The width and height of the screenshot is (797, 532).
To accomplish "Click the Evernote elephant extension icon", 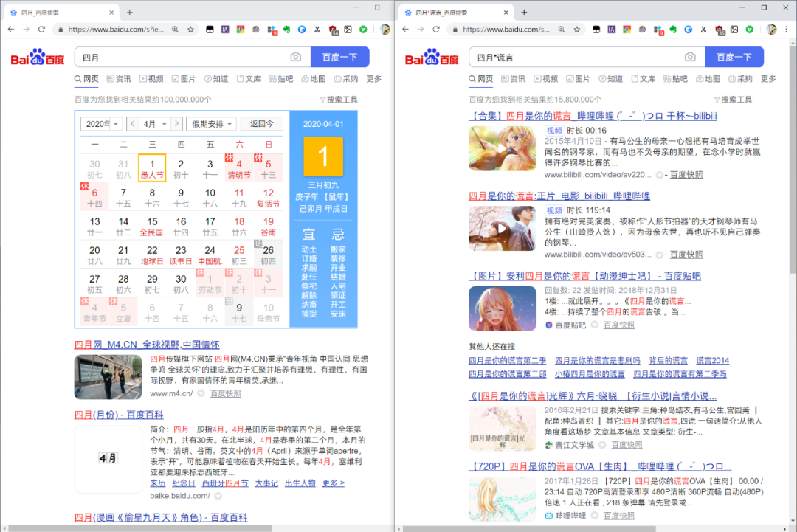I will click(286, 30).
